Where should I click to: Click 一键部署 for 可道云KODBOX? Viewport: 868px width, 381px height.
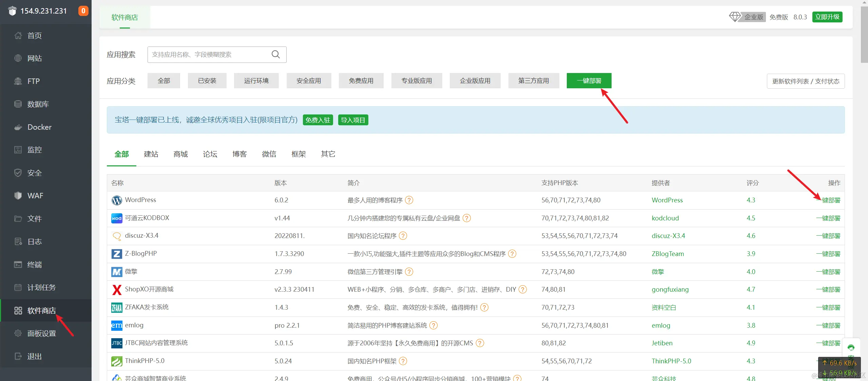pos(828,218)
